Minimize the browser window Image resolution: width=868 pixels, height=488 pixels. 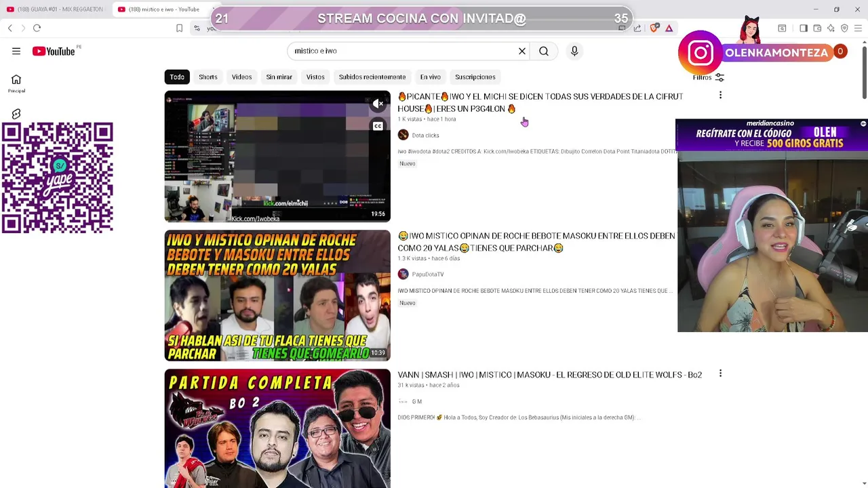pos(816,9)
